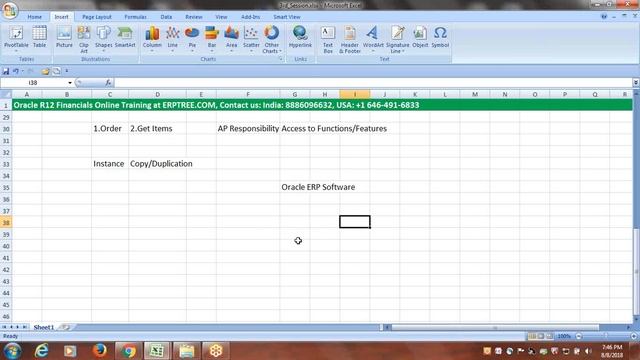This screenshot has width=640, height=360.
Task: Switch to Page Break Preview
Action: (x=549, y=336)
